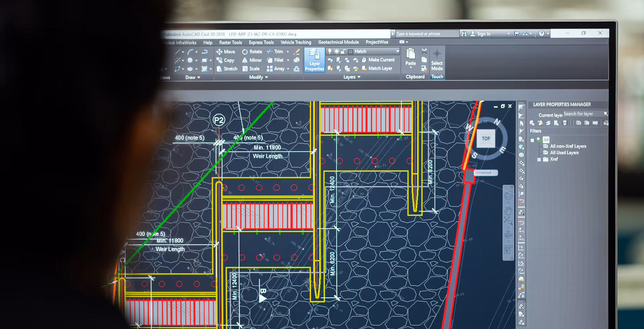Open the ProjectWise tab
The height and width of the screenshot is (329, 644).
point(377,42)
